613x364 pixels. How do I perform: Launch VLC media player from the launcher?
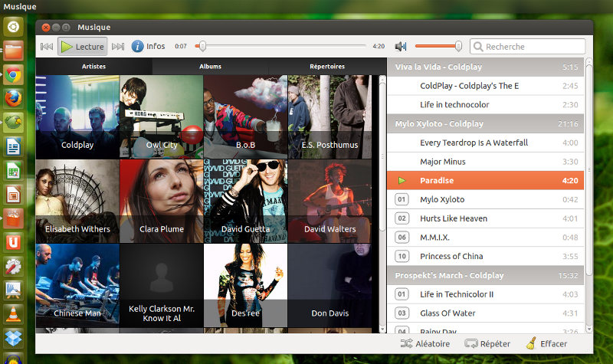(13, 314)
